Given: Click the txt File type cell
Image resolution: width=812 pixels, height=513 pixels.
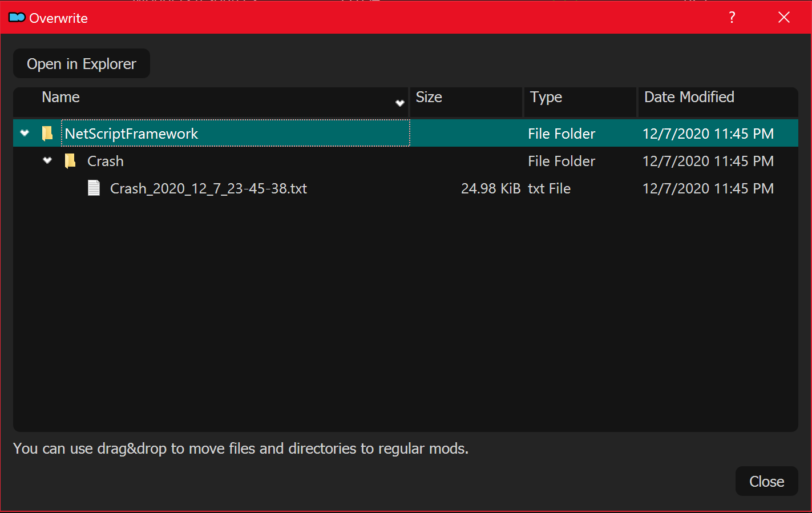Looking at the screenshot, I should tap(549, 188).
